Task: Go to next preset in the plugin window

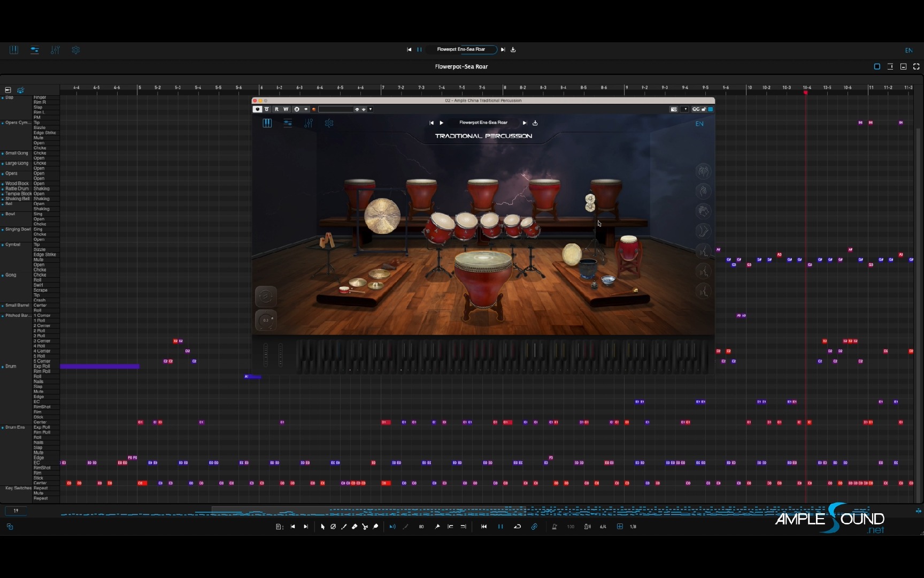Action: pyautogui.click(x=525, y=123)
